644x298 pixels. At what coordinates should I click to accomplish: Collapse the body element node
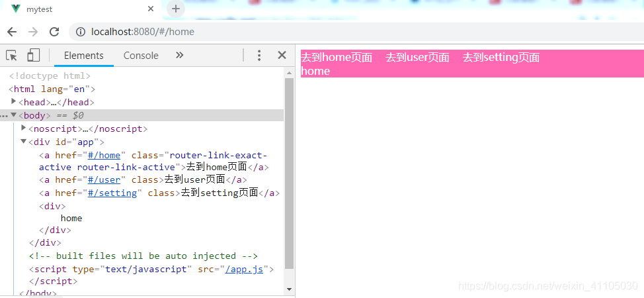(13, 115)
